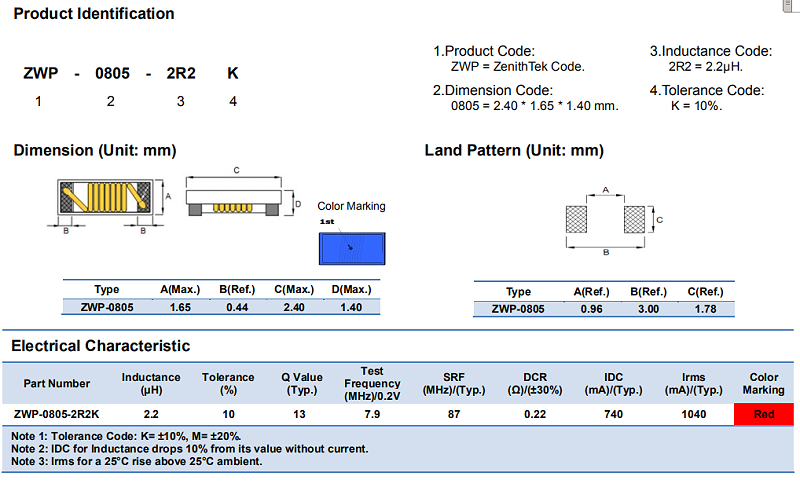Screen dimensions: 800x491
Task: Click the Q Value (Typ.) column header
Action: coord(302,384)
